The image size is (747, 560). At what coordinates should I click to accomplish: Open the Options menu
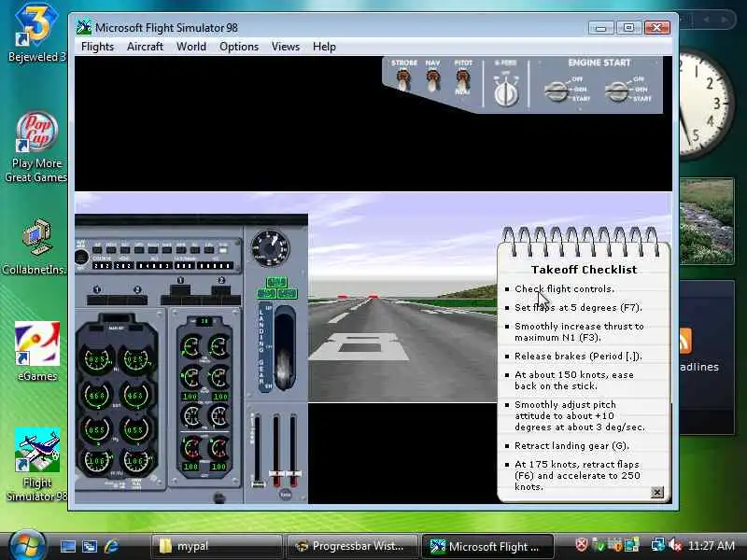239,47
